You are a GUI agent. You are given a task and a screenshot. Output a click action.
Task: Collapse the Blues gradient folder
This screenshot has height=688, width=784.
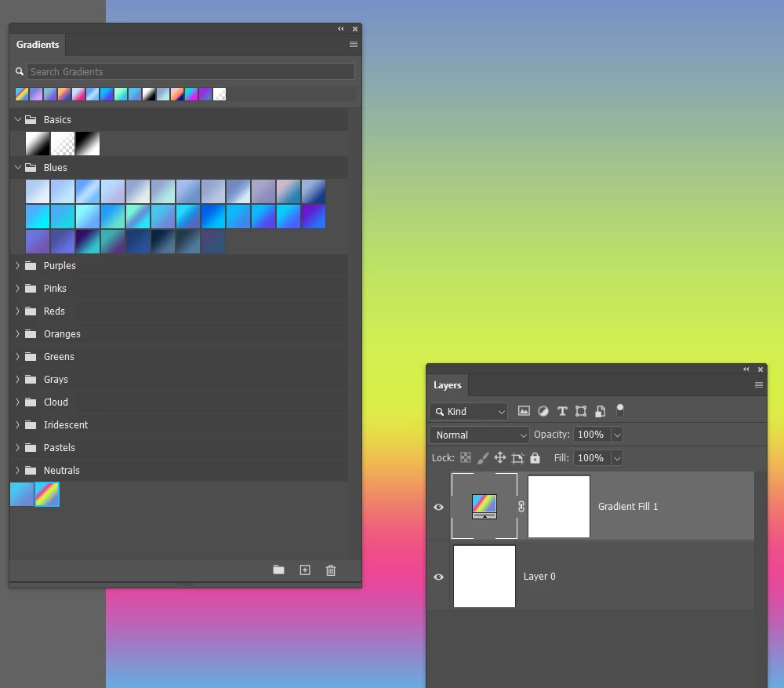click(18, 168)
